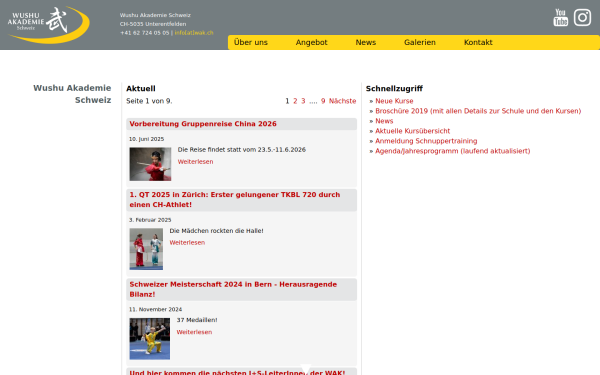The height and width of the screenshot is (375, 600).
Task: Click the Schnellzugriff heading
Action: click(394, 89)
